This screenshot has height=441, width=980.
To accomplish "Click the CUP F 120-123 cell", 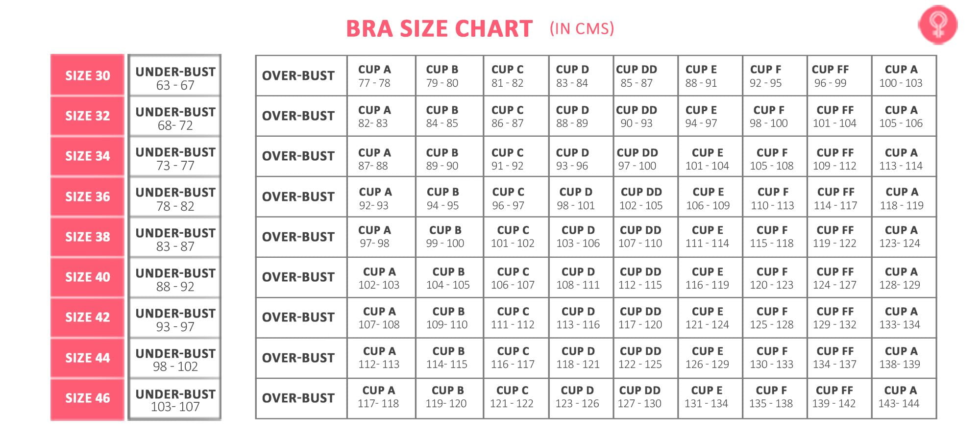I will pos(772,278).
